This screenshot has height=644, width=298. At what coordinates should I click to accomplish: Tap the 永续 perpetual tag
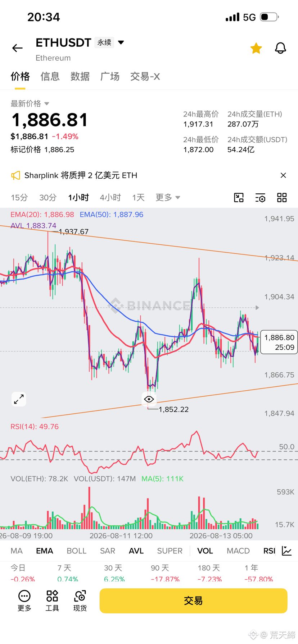(104, 42)
